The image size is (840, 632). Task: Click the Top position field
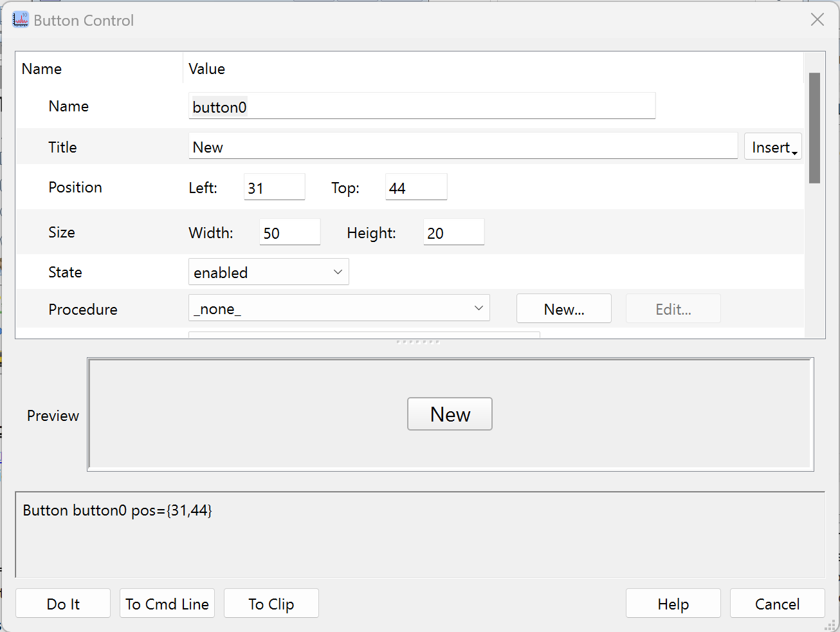[x=415, y=187]
